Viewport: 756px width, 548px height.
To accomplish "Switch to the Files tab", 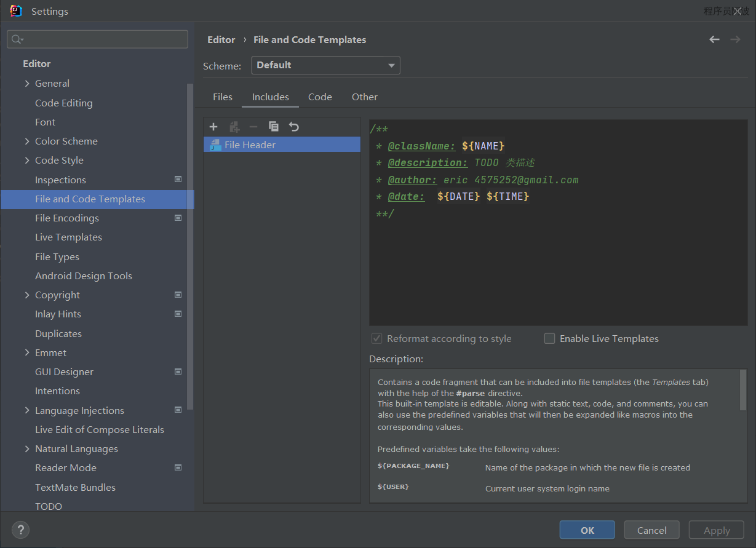I will (223, 97).
